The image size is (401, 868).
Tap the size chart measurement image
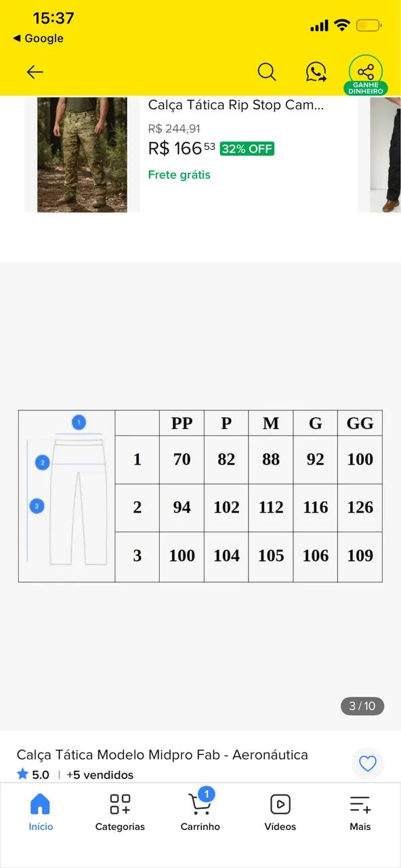coord(200,496)
